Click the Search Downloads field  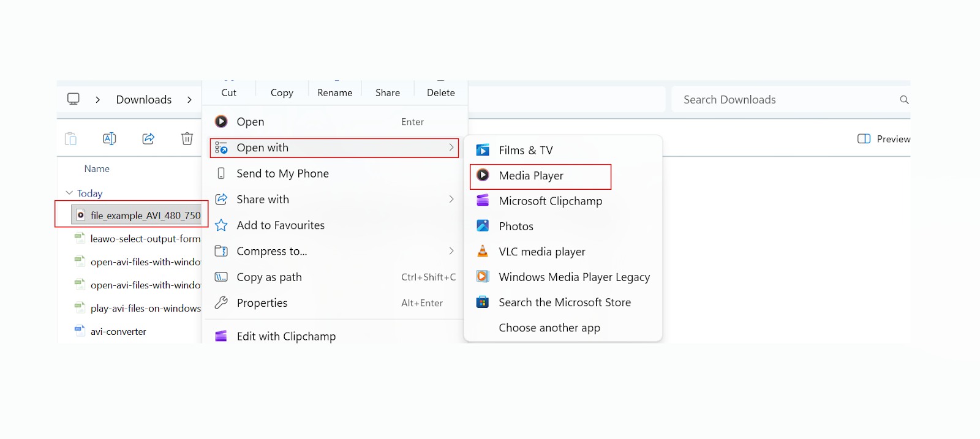pos(791,100)
